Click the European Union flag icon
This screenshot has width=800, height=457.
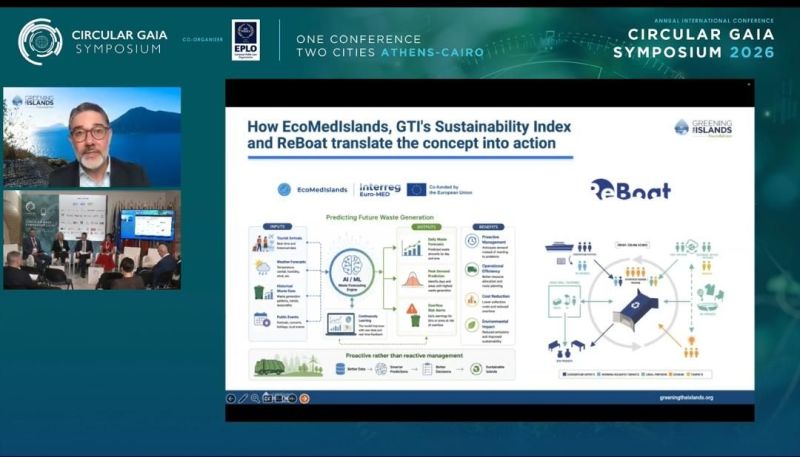click(x=416, y=190)
